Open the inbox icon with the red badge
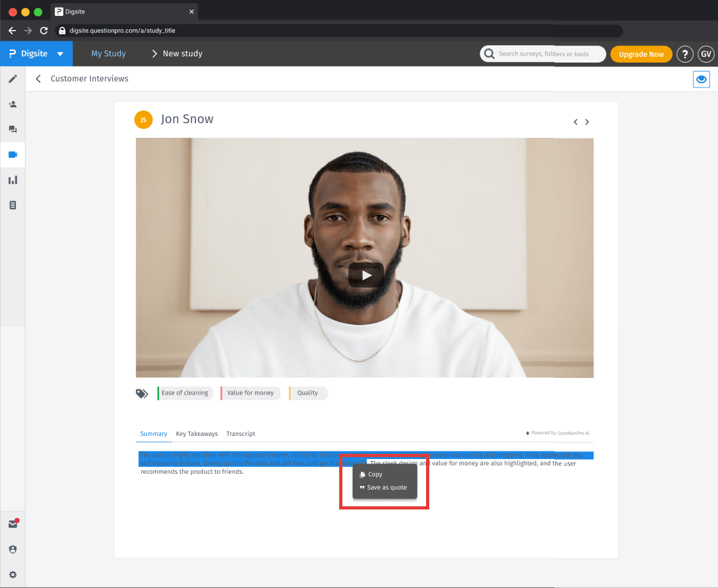This screenshot has height=588, width=718. click(13, 524)
